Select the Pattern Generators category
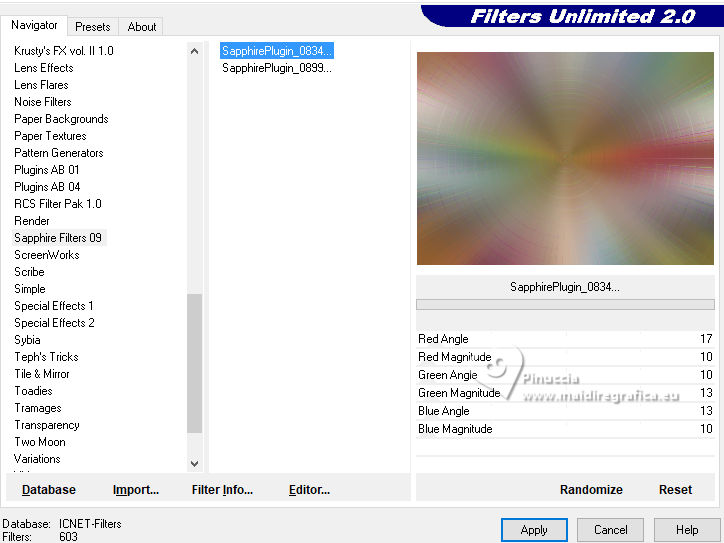Screen dimensions: 724x543 (x=59, y=153)
